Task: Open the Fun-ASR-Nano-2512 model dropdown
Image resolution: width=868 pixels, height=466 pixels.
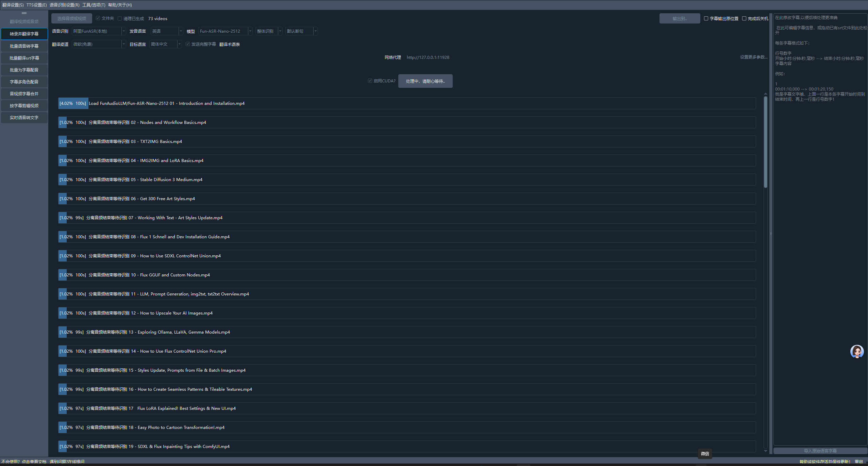Action: 225,31
